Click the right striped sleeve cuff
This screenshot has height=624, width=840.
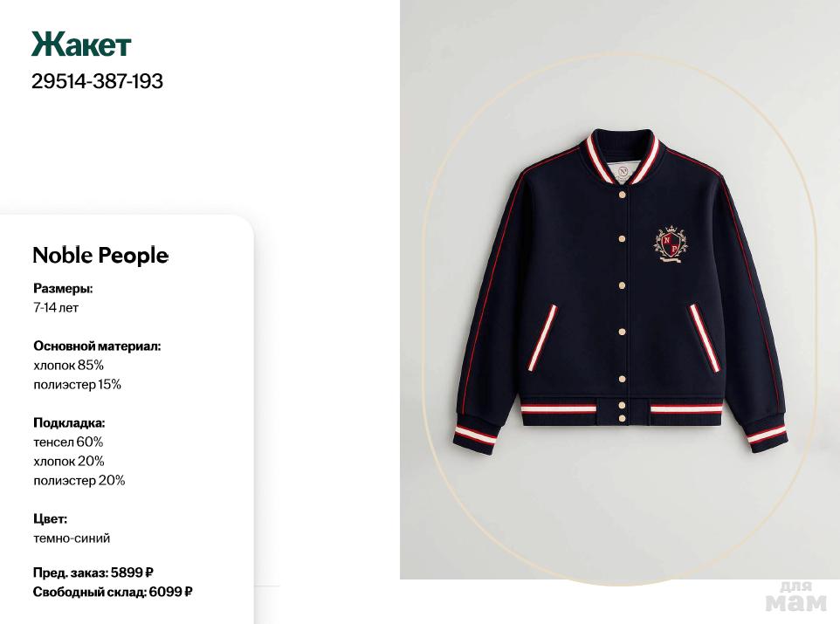pos(766,435)
